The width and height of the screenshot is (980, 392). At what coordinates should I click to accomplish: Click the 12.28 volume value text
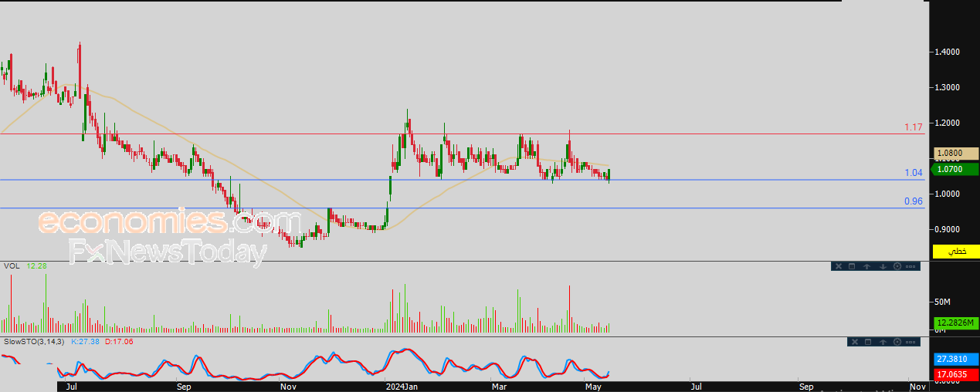pyautogui.click(x=36, y=266)
